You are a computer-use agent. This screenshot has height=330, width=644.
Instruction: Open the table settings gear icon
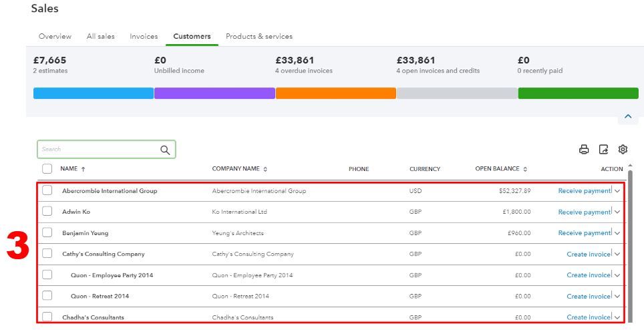[x=623, y=149]
